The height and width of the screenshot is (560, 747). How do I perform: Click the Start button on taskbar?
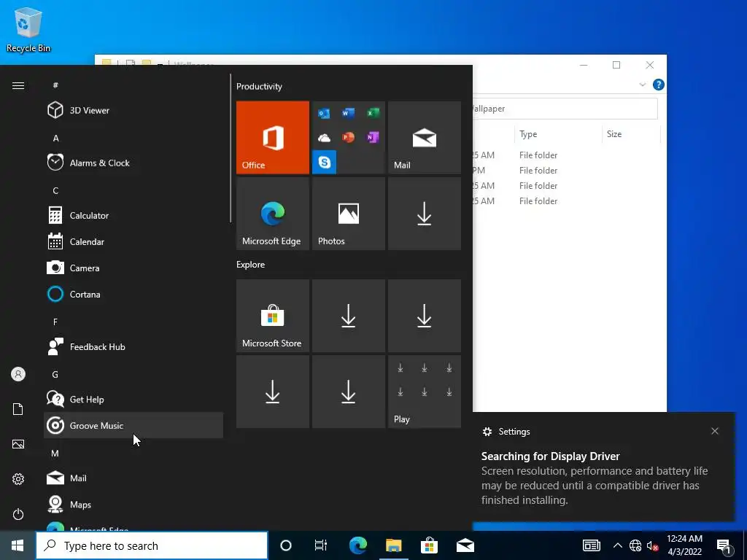tap(18, 545)
